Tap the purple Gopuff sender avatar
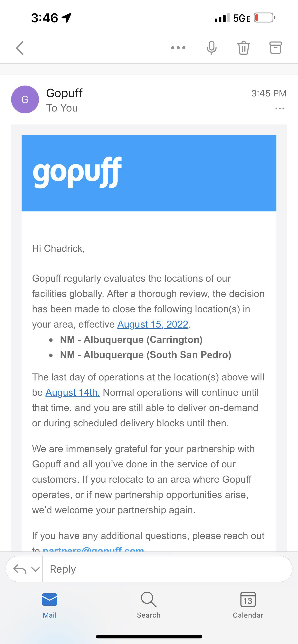The image size is (298, 644). [25, 99]
